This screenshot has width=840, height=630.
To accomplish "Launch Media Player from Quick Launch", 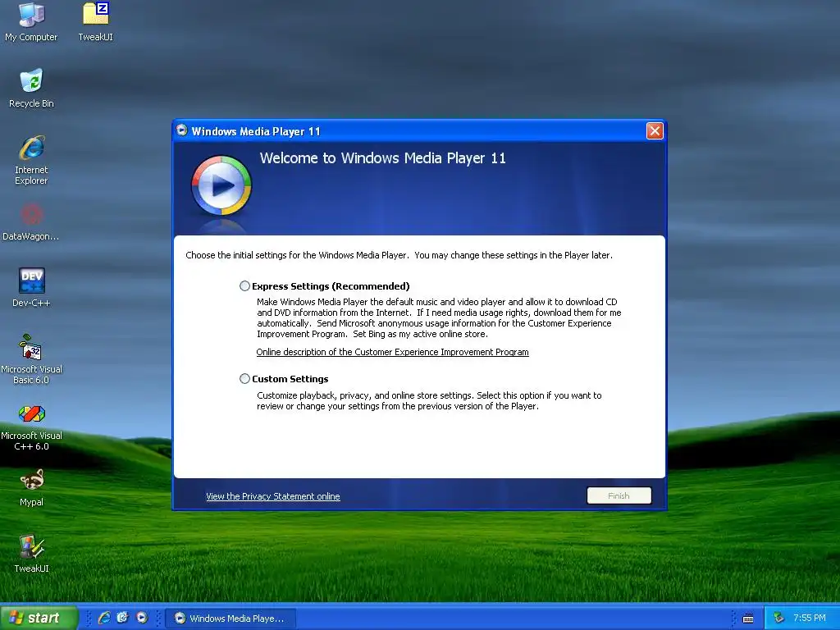I will point(141,618).
